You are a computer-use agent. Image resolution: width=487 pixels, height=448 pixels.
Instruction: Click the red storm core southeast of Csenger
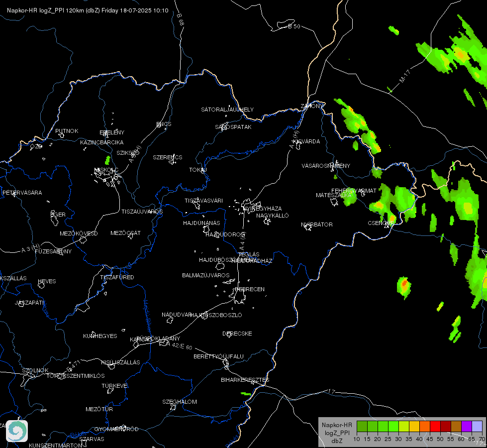click(x=404, y=283)
